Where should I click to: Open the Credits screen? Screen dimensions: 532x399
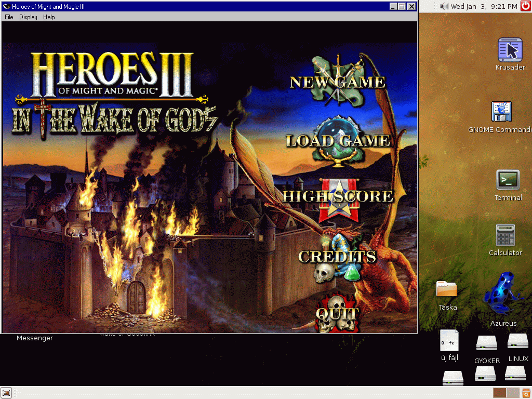[x=337, y=257]
